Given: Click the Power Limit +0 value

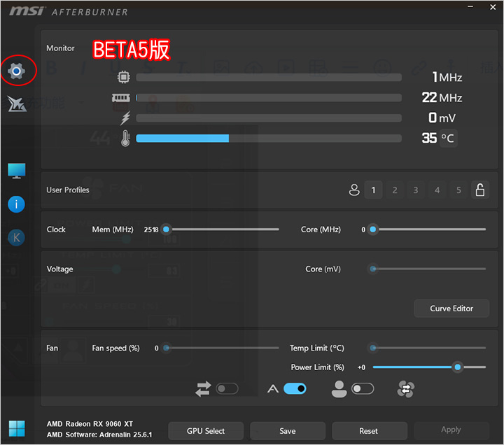Looking at the screenshot, I should [x=361, y=367].
